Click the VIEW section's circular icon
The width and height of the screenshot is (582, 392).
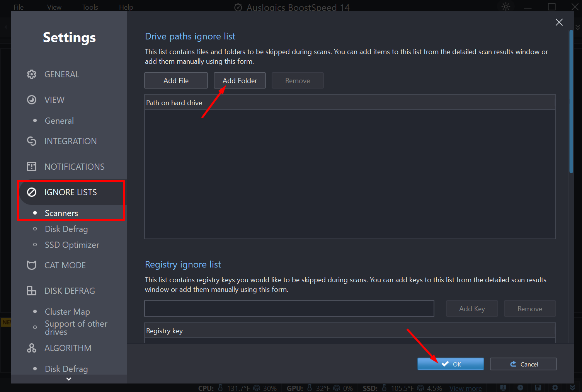click(32, 100)
